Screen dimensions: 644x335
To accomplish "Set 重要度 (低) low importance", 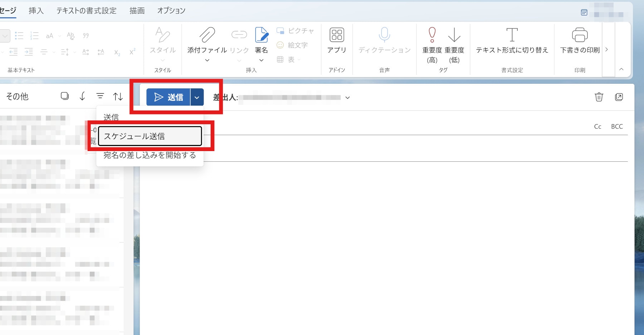I will pyautogui.click(x=454, y=35).
